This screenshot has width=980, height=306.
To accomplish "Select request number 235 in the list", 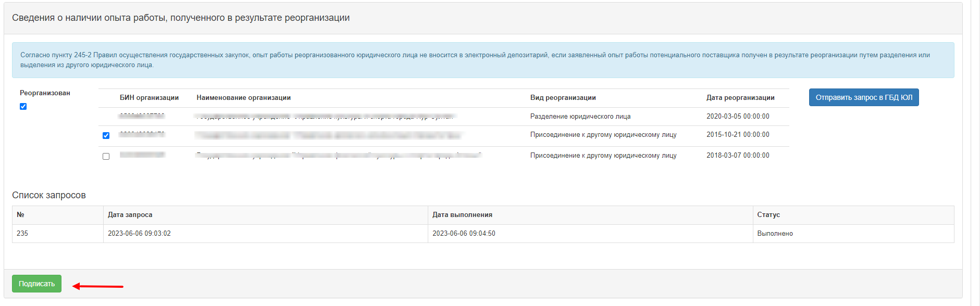I will click(22, 234).
